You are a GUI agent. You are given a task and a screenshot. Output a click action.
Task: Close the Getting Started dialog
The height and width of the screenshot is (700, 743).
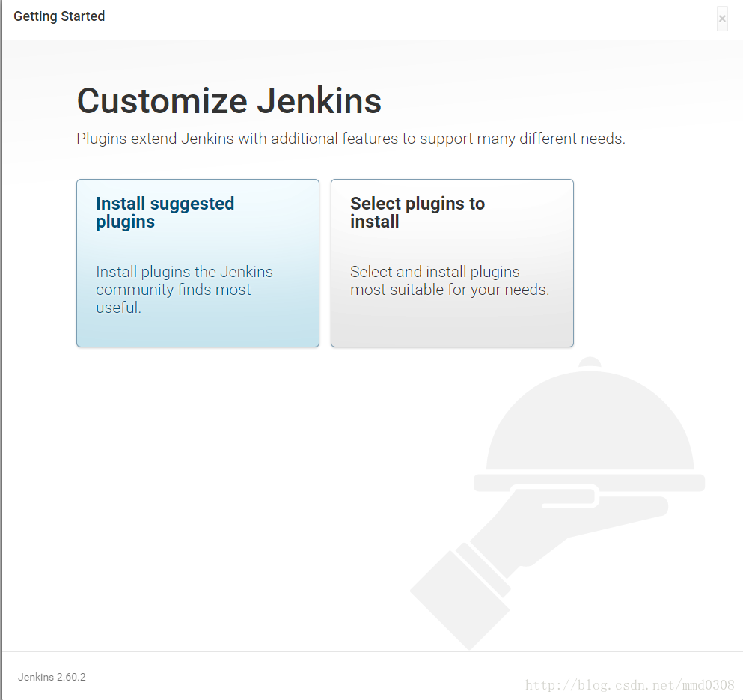click(722, 19)
